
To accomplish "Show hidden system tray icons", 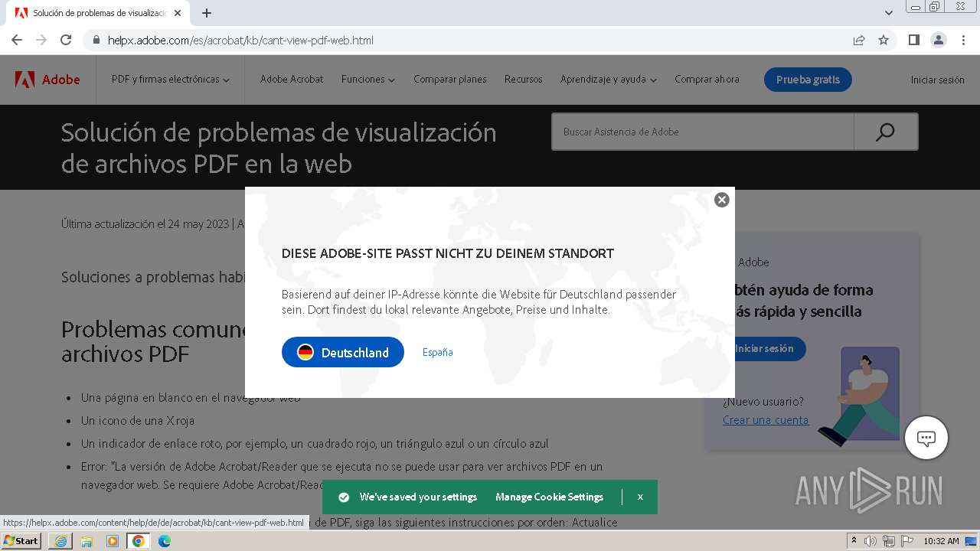I will 854,541.
